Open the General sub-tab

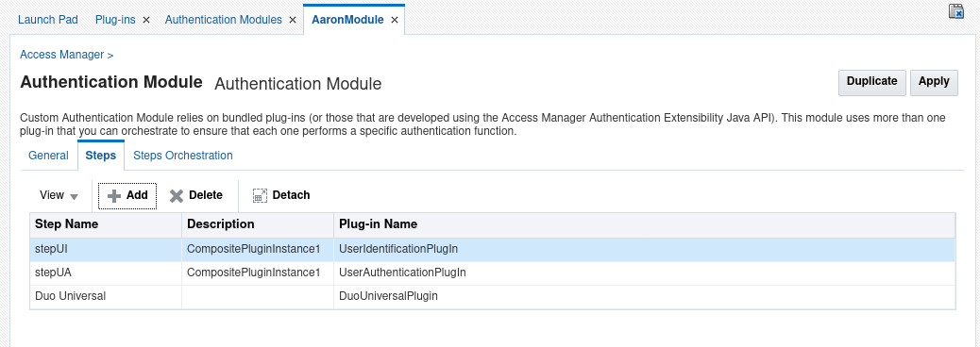pos(48,156)
